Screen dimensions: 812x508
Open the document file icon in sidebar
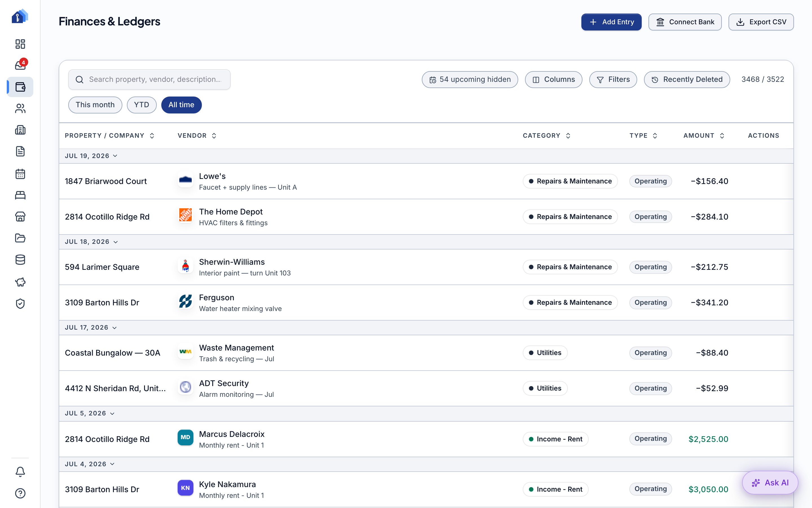click(20, 152)
